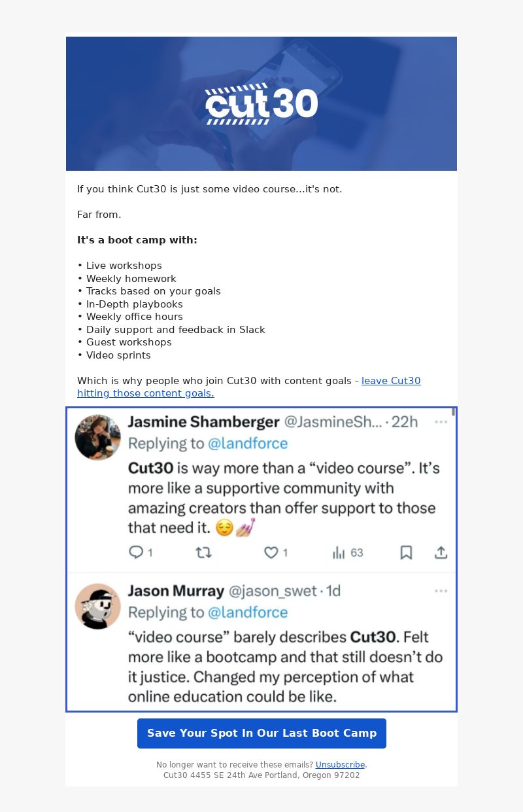Bookmark Jasmine Shamberger's tweet
The image size is (523, 812).
(x=406, y=553)
